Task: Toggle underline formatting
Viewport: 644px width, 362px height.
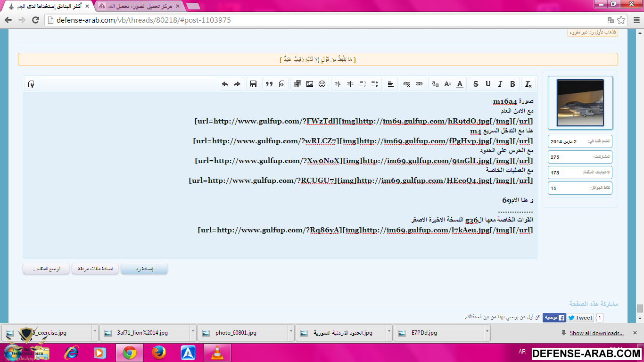Action: tap(488, 84)
